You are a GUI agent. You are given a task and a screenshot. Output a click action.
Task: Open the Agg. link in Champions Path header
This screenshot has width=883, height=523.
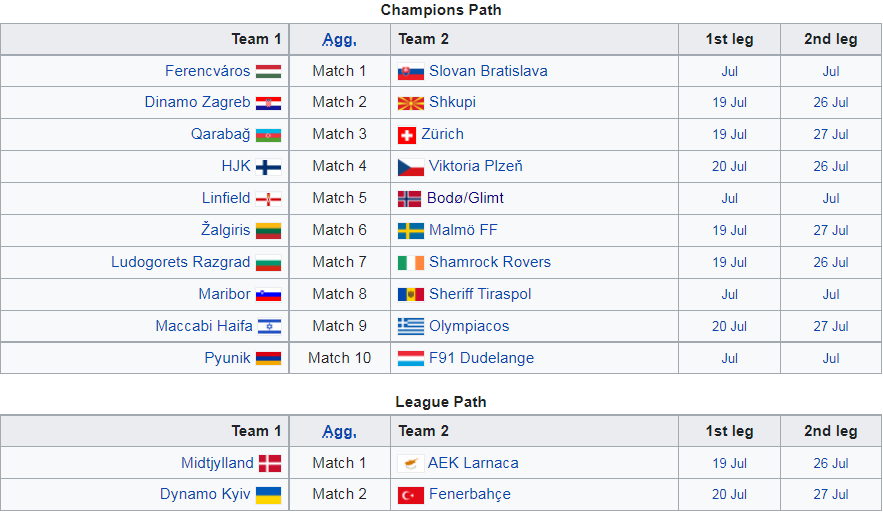pos(340,40)
